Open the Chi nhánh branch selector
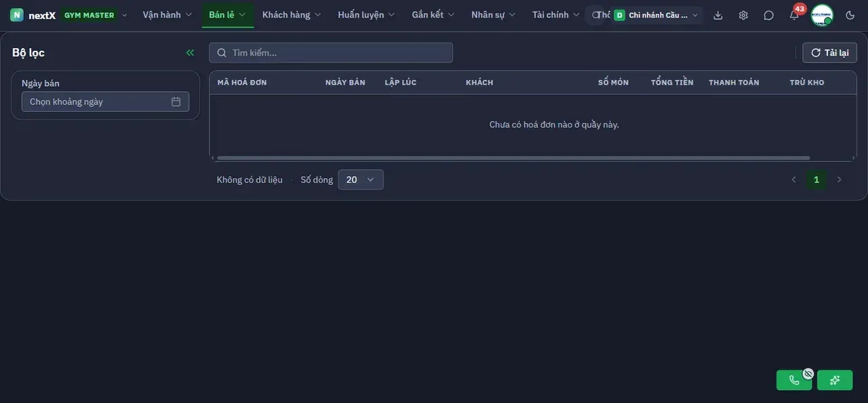 click(656, 15)
